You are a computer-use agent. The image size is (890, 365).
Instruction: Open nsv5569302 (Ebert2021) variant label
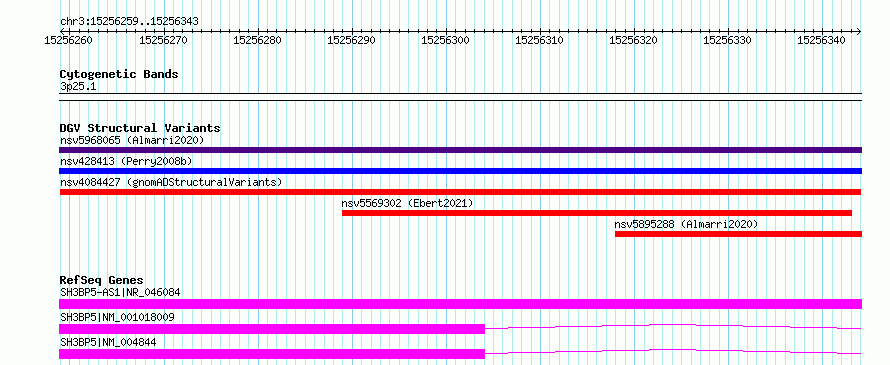(407, 203)
